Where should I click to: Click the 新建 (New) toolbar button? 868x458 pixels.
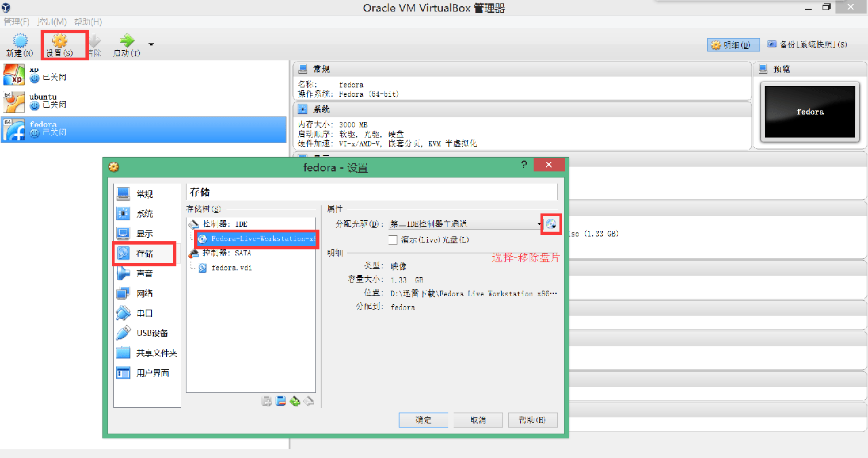point(20,45)
